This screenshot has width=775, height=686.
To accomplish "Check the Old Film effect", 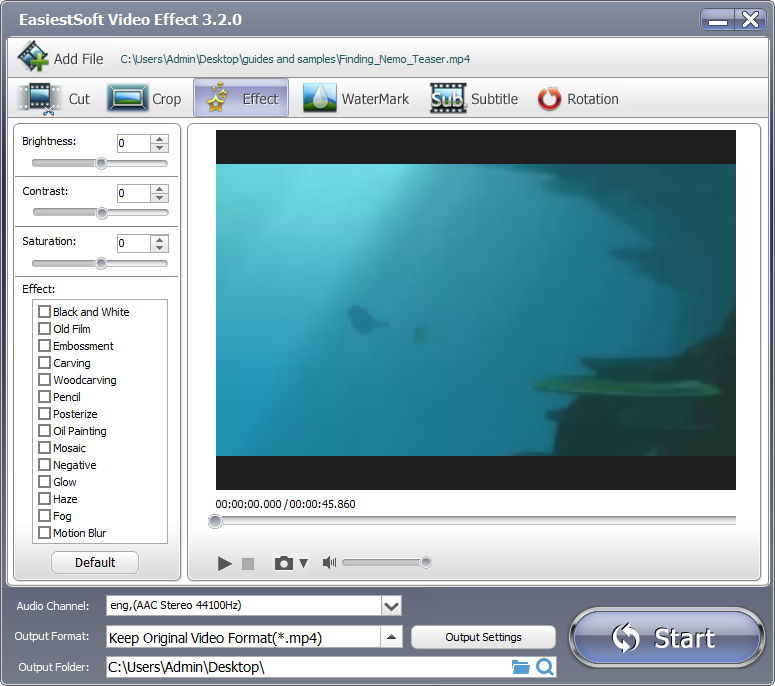I will pos(44,329).
